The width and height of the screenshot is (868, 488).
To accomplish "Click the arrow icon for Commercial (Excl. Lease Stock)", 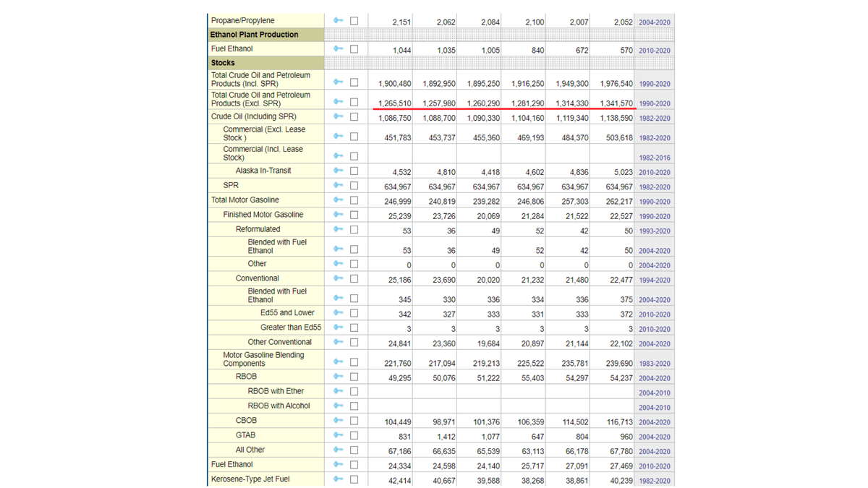I will (338, 136).
